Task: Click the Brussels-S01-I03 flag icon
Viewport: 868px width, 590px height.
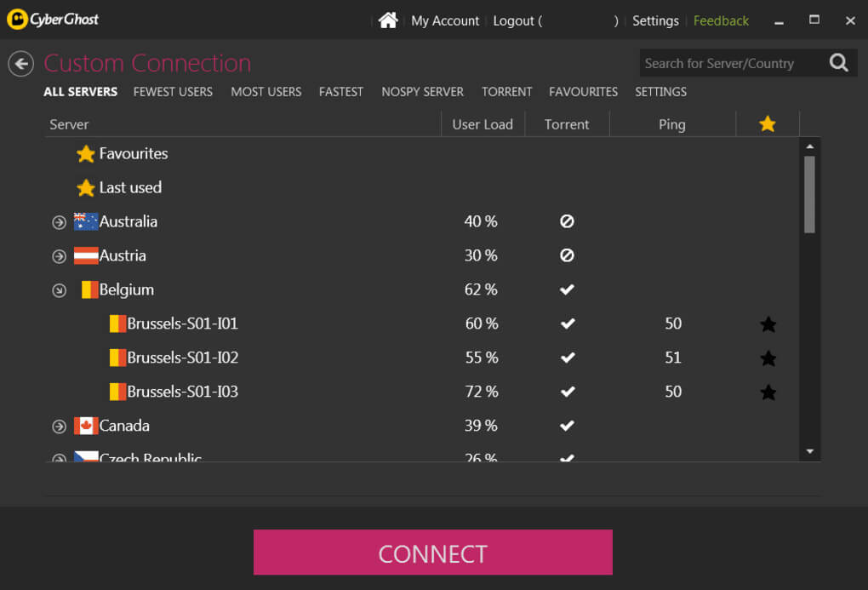Action: click(x=118, y=392)
